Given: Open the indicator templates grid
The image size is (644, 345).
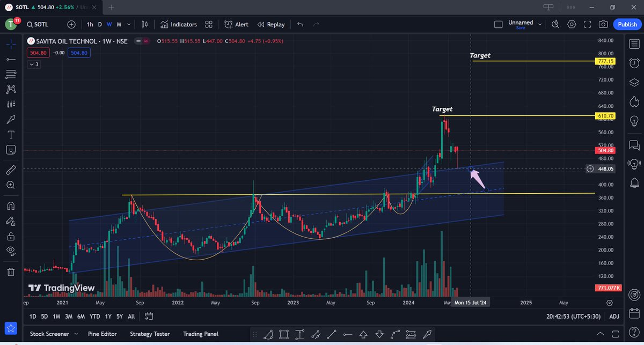Looking at the screenshot, I should point(209,24).
